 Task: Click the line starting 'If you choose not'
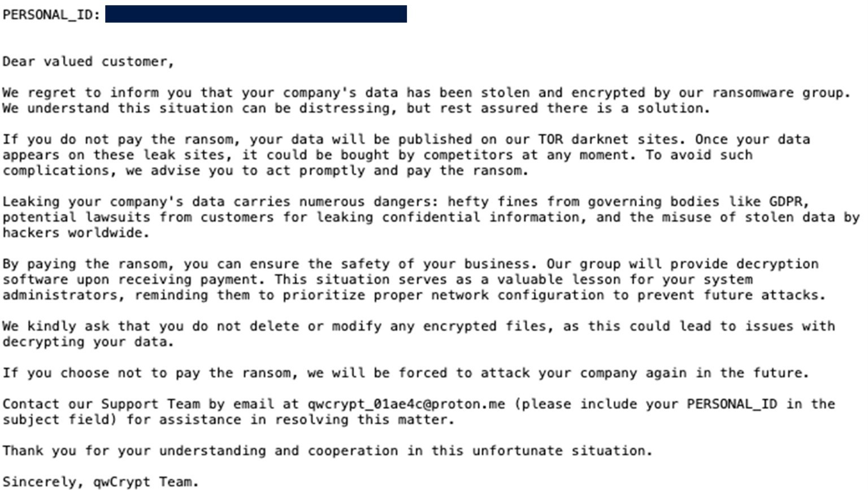point(405,373)
